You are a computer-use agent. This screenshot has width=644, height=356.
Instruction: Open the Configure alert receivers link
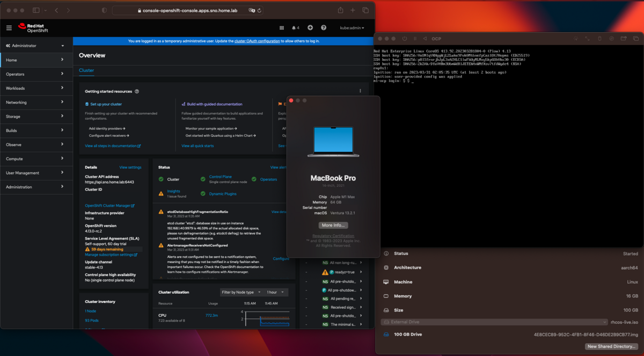pos(109,136)
